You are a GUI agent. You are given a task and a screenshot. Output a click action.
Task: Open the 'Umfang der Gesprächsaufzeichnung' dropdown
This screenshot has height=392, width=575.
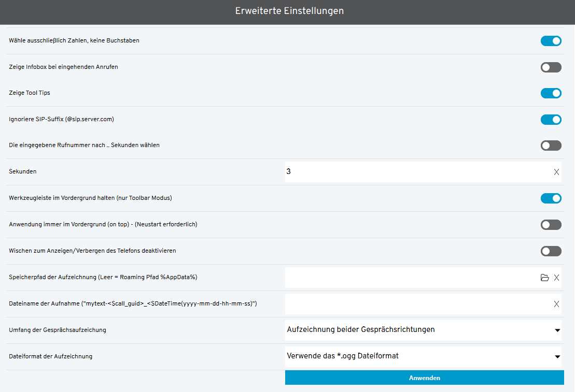coord(423,330)
